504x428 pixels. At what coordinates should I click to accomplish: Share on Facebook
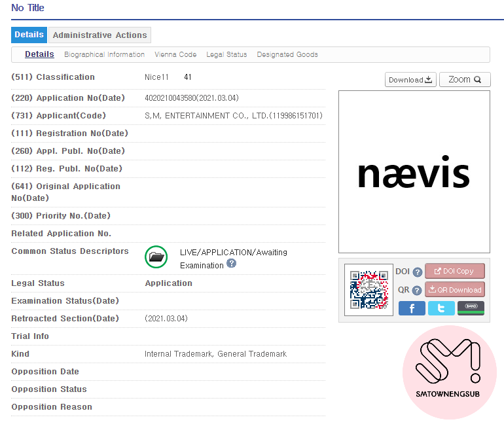(x=412, y=308)
